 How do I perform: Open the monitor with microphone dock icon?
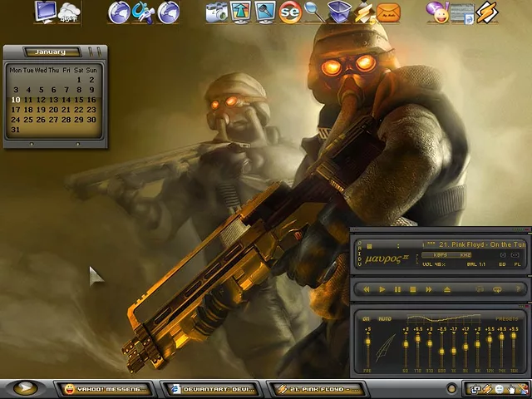pos(265,12)
